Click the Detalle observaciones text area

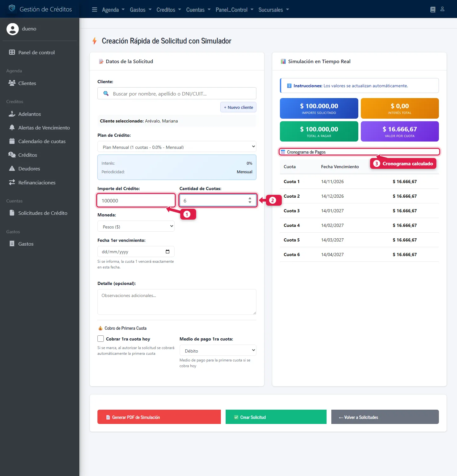(x=177, y=302)
